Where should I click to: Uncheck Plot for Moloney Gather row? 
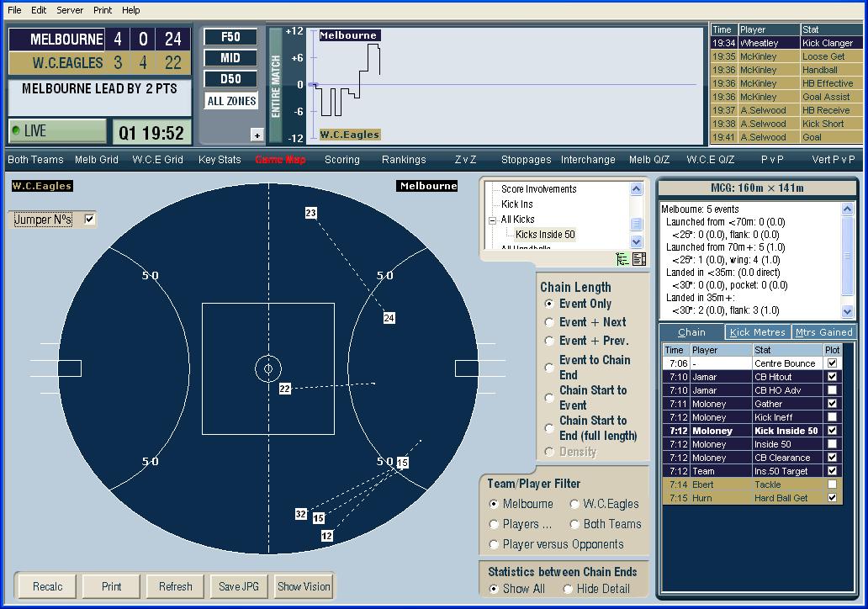[x=832, y=404]
